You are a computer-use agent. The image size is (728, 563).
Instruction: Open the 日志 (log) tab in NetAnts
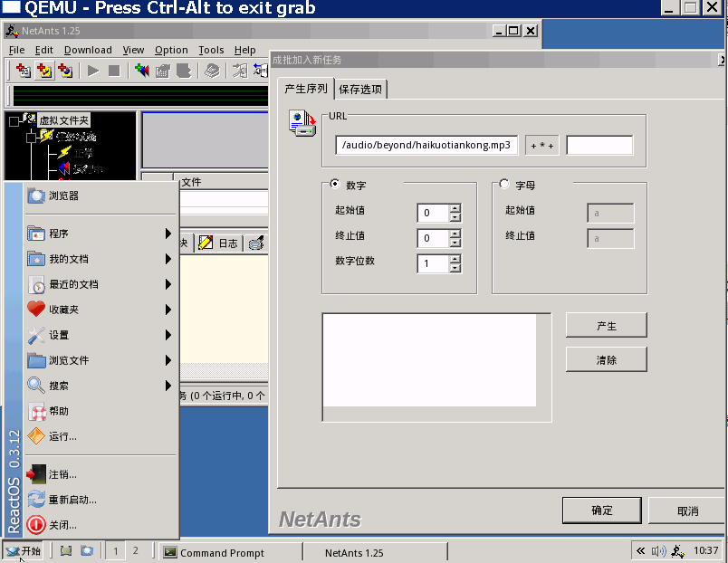pyautogui.click(x=218, y=243)
